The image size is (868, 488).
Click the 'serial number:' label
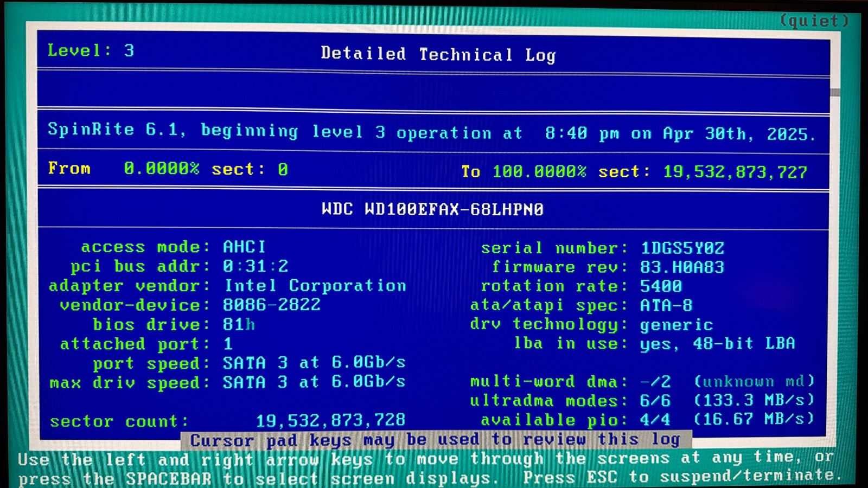click(x=554, y=248)
